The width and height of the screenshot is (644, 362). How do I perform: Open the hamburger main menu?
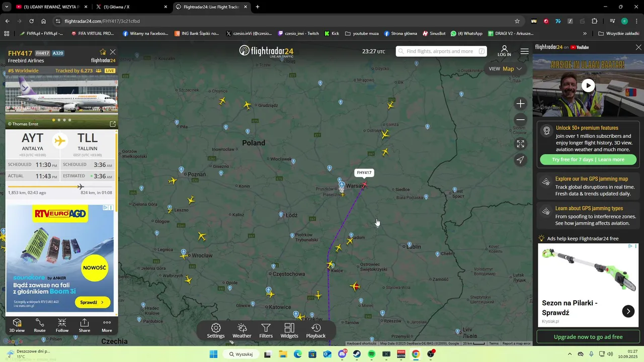click(x=525, y=51)
